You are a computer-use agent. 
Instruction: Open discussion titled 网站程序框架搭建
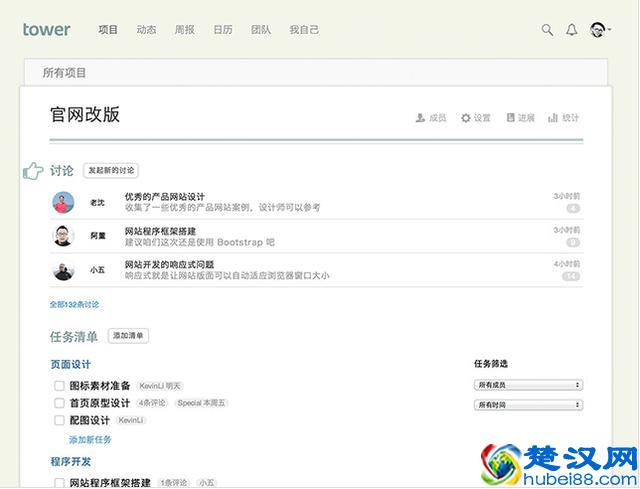[160, 231]
